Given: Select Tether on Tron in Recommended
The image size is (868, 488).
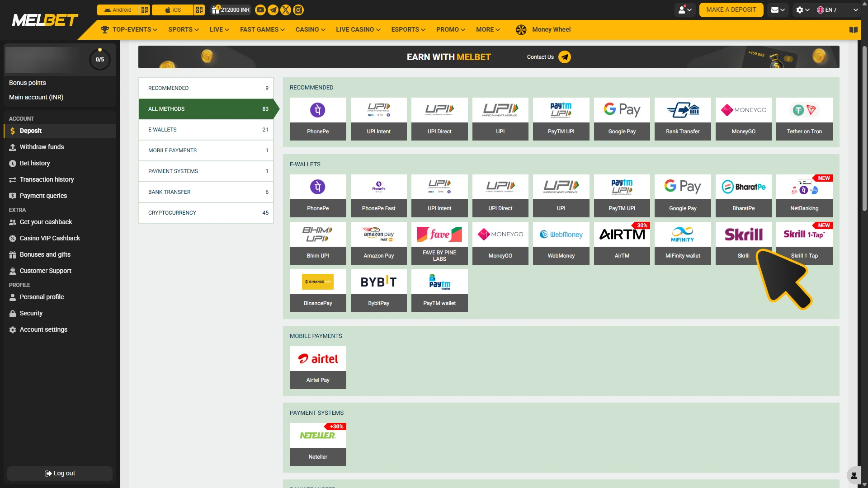Looking at the screenshot, I should coord(804,119).
